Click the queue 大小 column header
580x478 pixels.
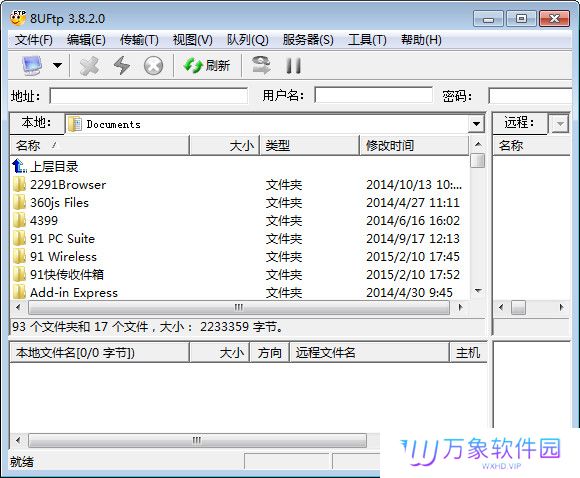tap(220, 353)
